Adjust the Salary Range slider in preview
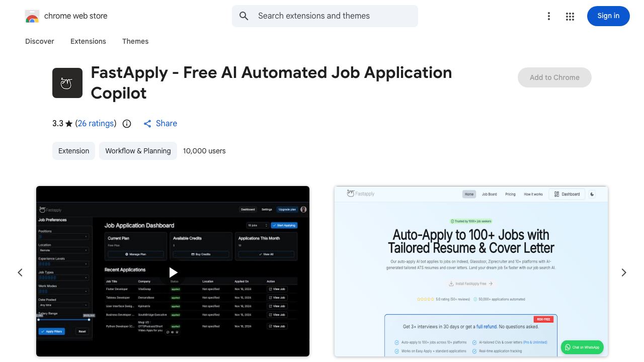The height and width of the screenshot is (362, 644). [x=64, y=319]
